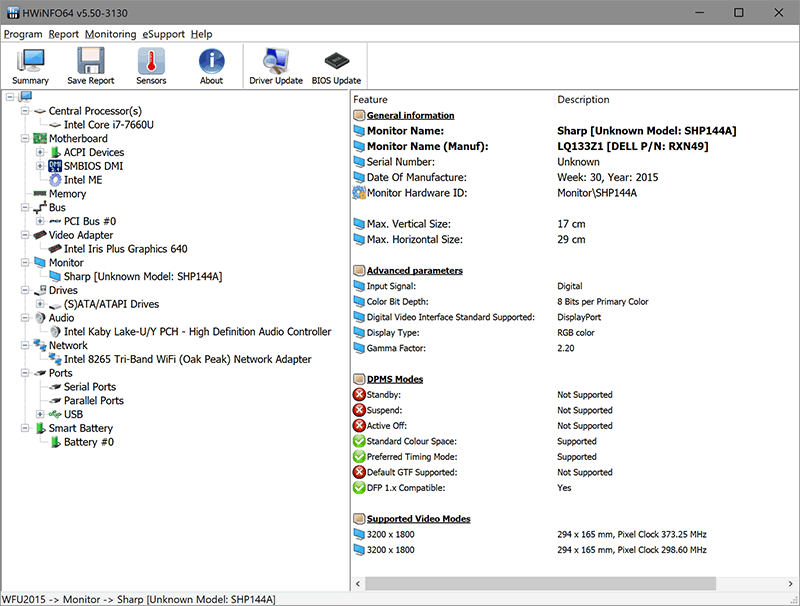Expand the PCI Bus #0 node
800x606 pixels.
tap(40, 221)
